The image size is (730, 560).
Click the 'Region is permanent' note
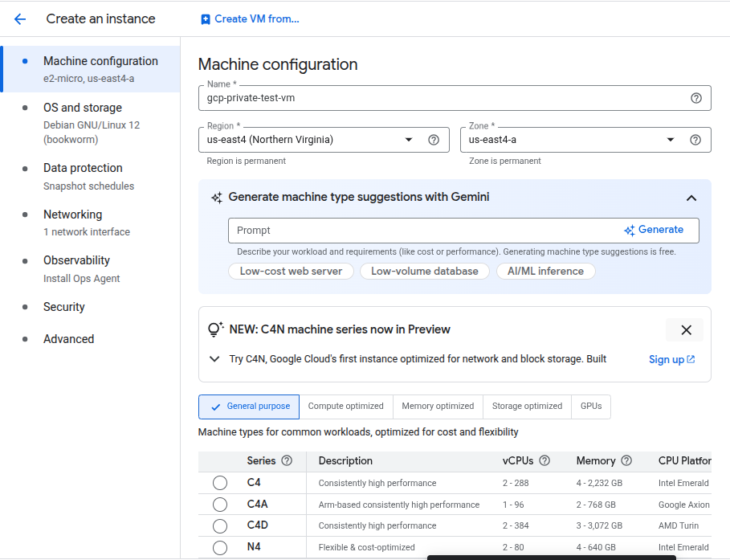(247, 161)
